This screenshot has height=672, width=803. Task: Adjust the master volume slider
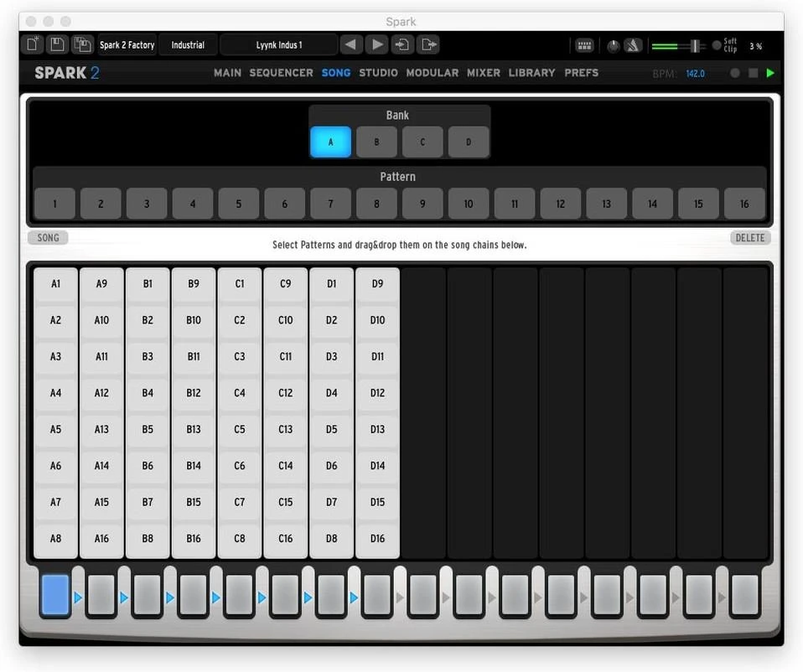click(x=678, y=46)
